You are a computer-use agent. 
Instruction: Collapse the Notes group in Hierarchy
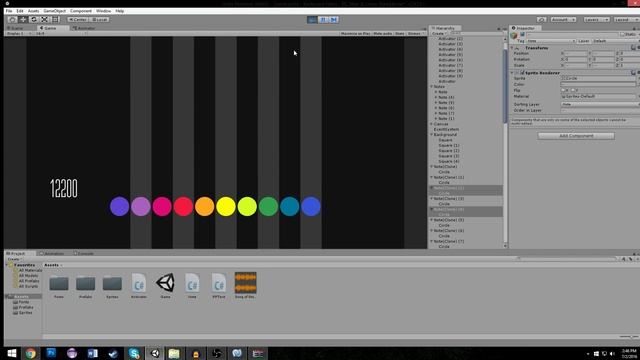[431, 87]
